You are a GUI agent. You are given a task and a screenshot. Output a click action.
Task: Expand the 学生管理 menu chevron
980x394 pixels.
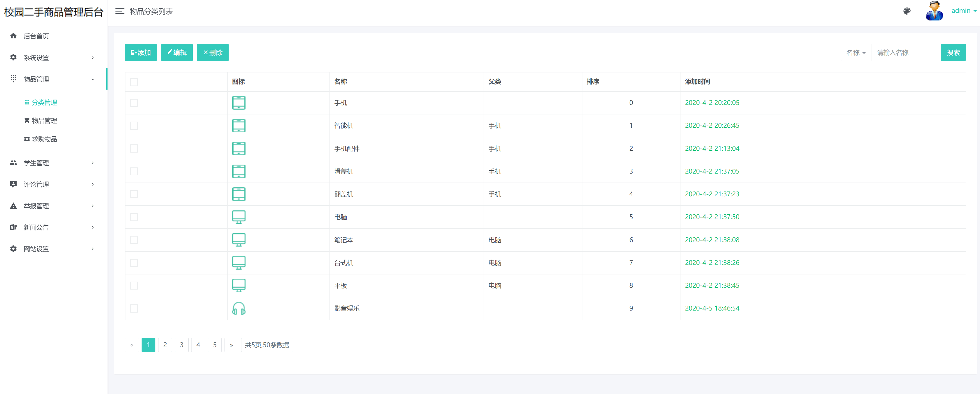click(x=92, y=163)
